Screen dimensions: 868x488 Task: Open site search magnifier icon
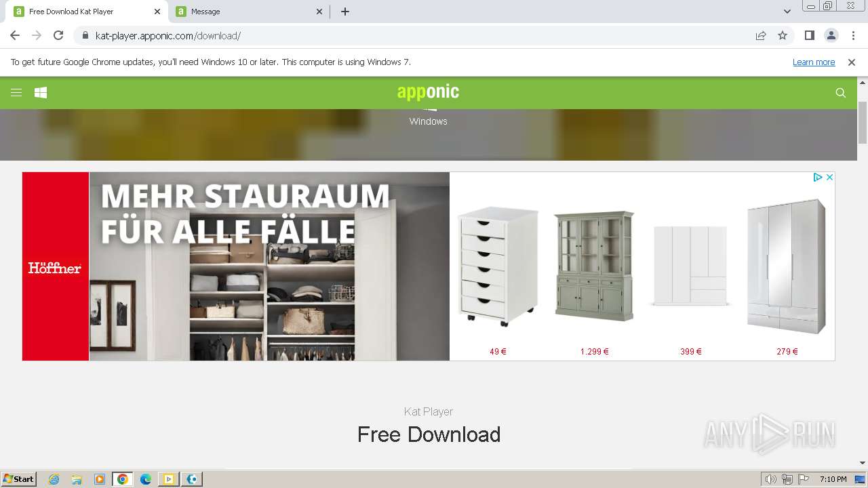point(841,93)
